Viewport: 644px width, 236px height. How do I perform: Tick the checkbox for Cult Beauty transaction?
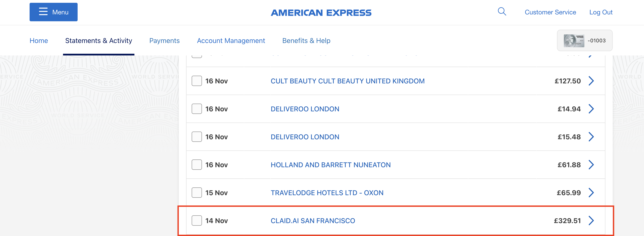tap(197, 81)
